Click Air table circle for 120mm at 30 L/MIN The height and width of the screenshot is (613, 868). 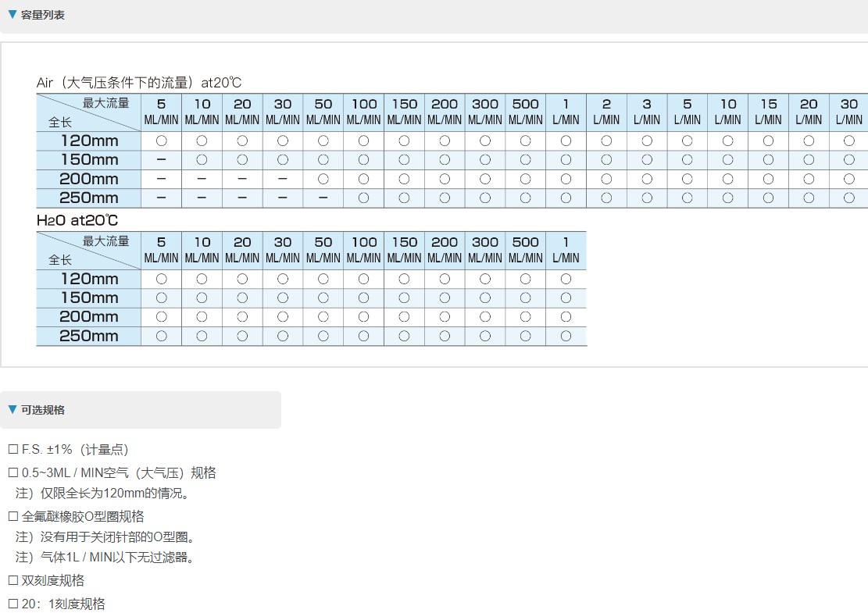(849, 141)
